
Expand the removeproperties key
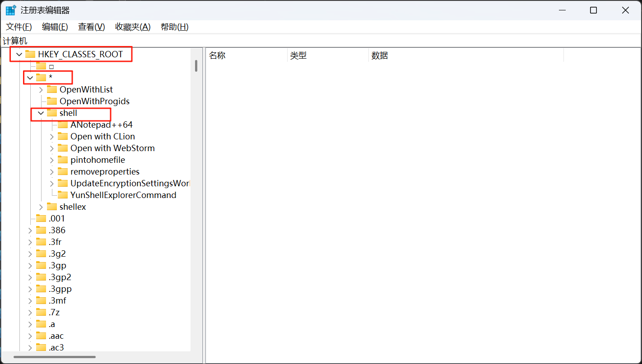[52, 172]
